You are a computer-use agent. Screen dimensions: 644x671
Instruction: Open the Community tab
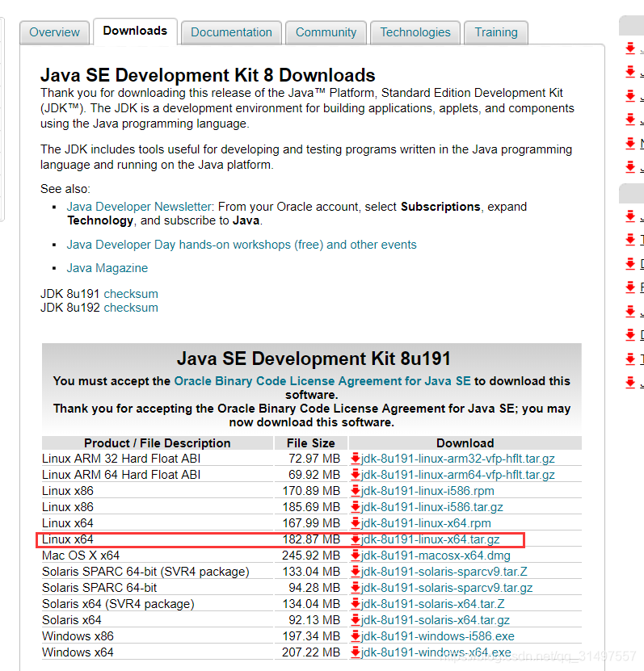(x=326, y=32)
